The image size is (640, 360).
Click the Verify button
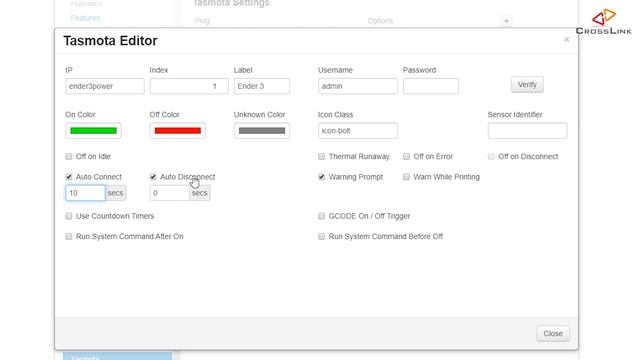(527, 84)
